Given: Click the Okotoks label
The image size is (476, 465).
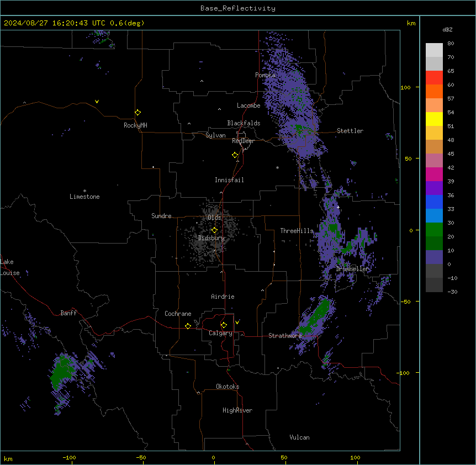Looking at the screenshot, I should click(228, 387).
